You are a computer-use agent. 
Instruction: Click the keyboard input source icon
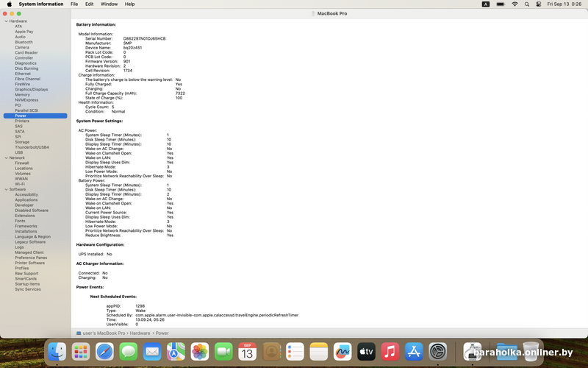(486, 4)
